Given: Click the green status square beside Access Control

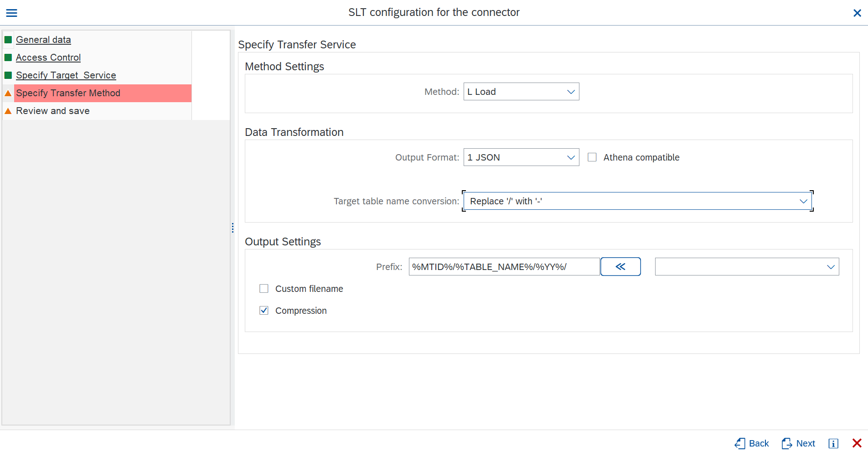Looking at the screenshot, I should coord(8,57).
